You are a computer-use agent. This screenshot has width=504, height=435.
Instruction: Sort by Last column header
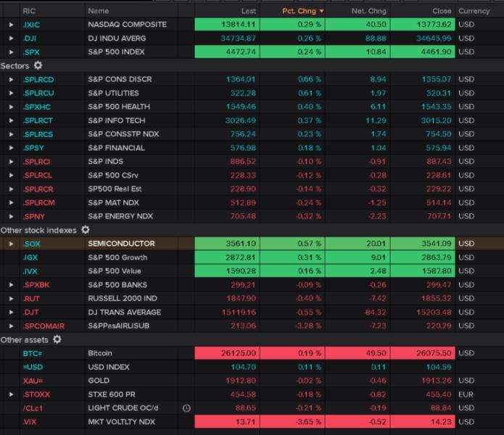click(249, 12)
